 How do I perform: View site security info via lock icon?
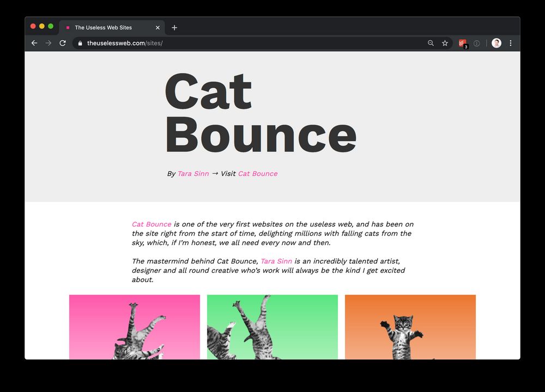[80, 43]
